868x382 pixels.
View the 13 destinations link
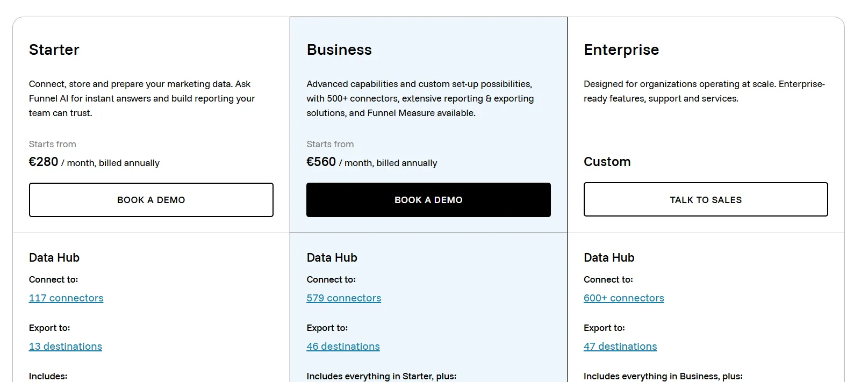click(66, 347)
